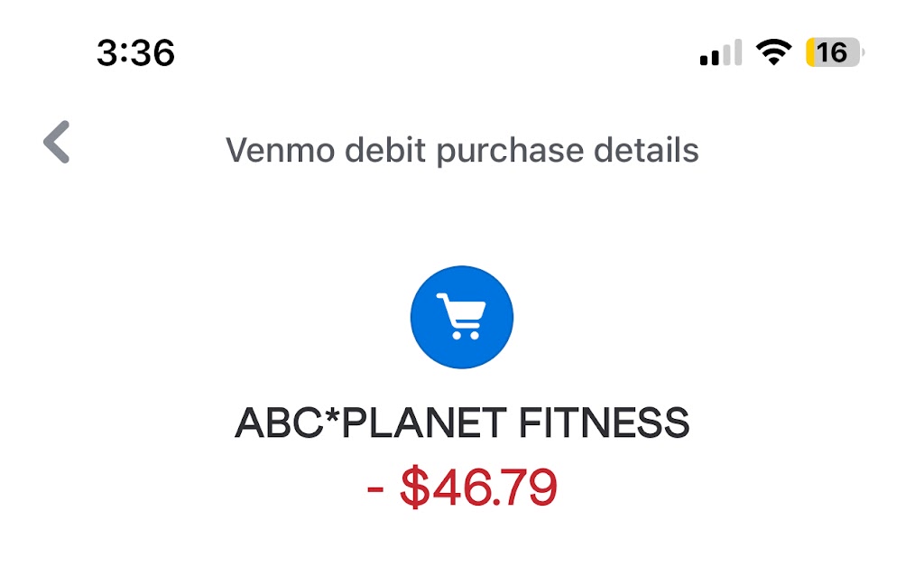Click the number 16 in the battery
Image resolution: width=924 pixels, height=567 pixels.
tap(833, 52)
